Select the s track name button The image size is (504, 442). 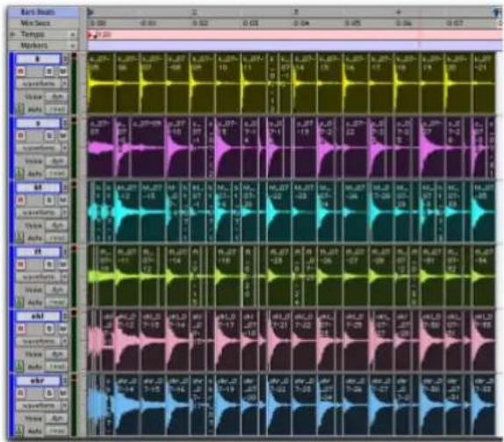pos(39,123)
